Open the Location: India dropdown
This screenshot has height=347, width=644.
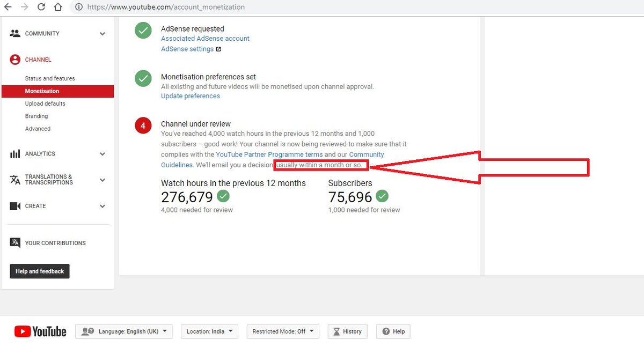pyautogui.click(x=209, y=331)
